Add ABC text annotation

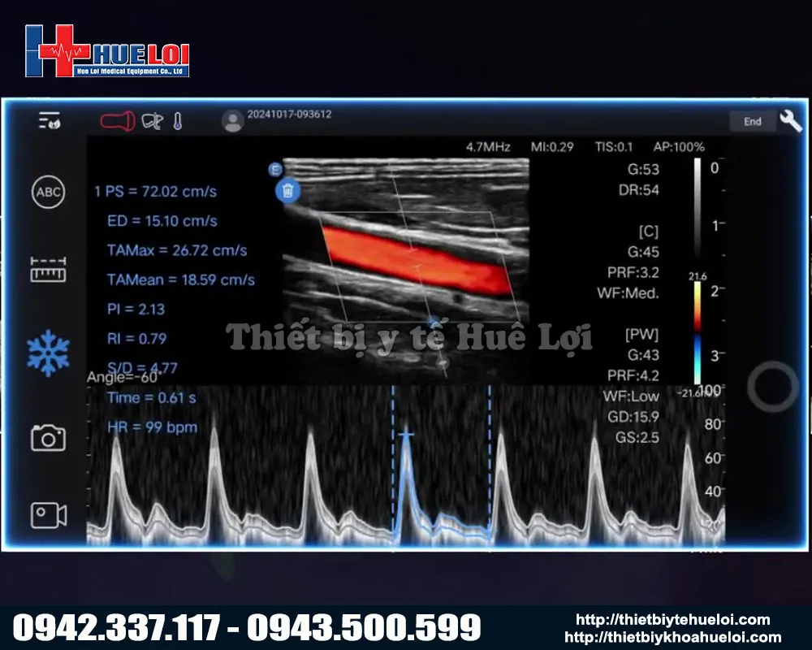(48, 193)
